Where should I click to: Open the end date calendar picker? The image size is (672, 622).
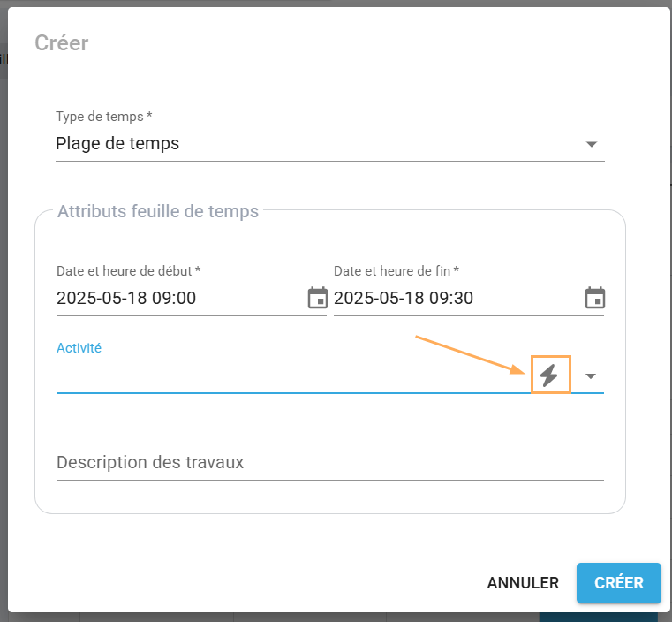[595, 298]
